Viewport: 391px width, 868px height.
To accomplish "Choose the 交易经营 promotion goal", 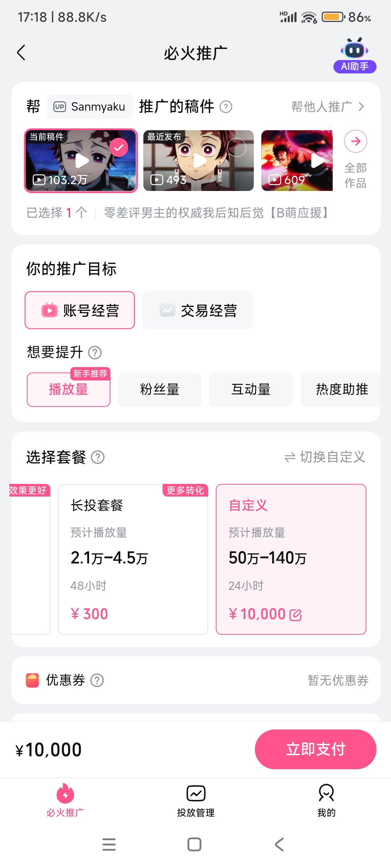I will (198, 310).
